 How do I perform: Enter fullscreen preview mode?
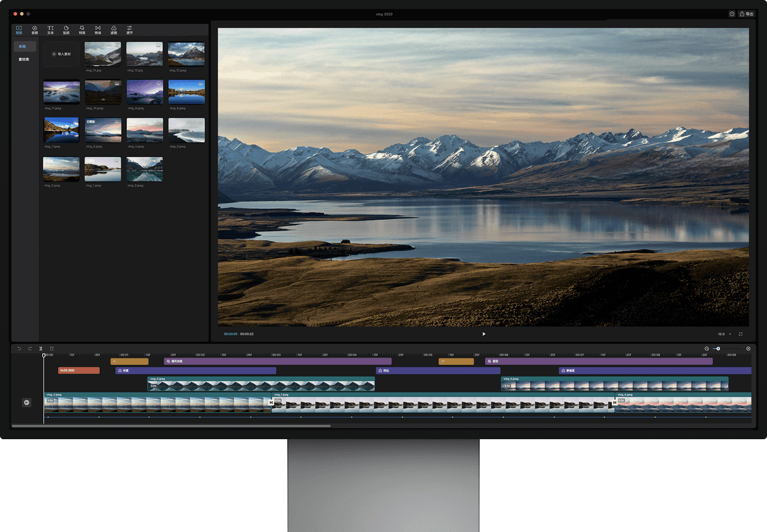pos(740,334)
